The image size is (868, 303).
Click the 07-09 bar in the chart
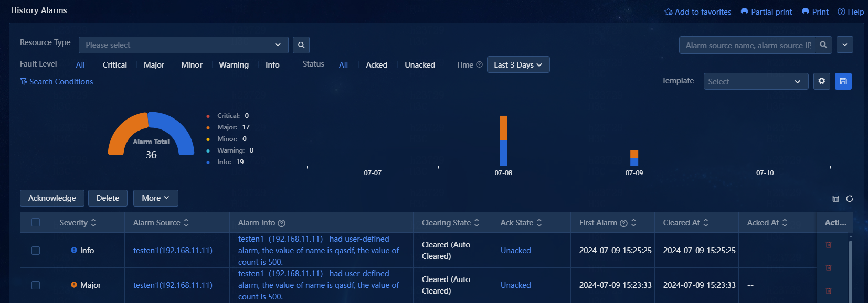click(634, 158)
